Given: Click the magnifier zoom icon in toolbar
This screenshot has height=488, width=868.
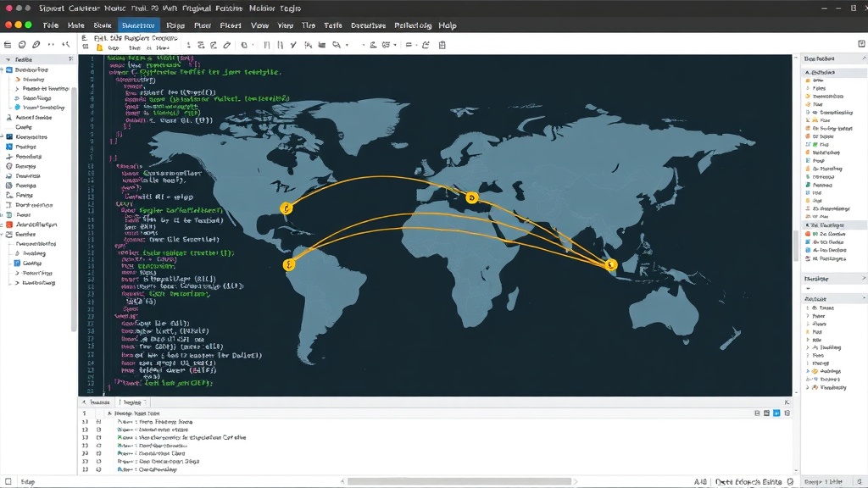Looking at the screenshot, I should click(336, 45).
